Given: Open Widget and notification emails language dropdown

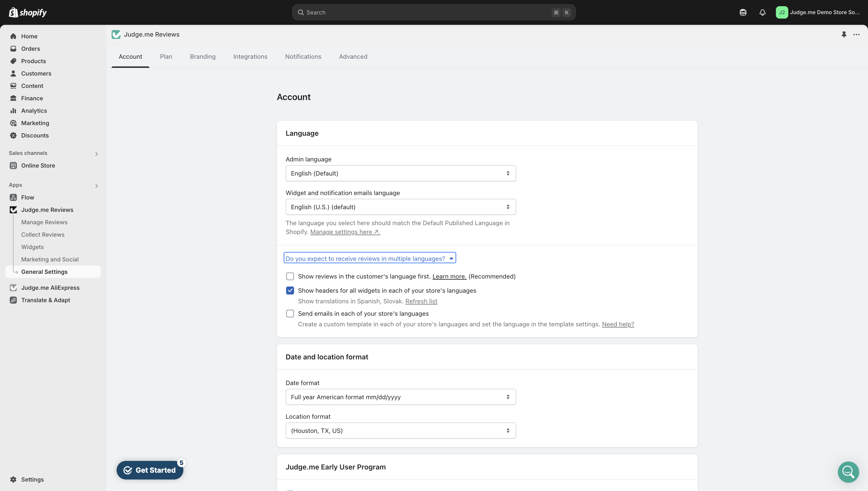Looking at the screenshot, I should (400, 207).
